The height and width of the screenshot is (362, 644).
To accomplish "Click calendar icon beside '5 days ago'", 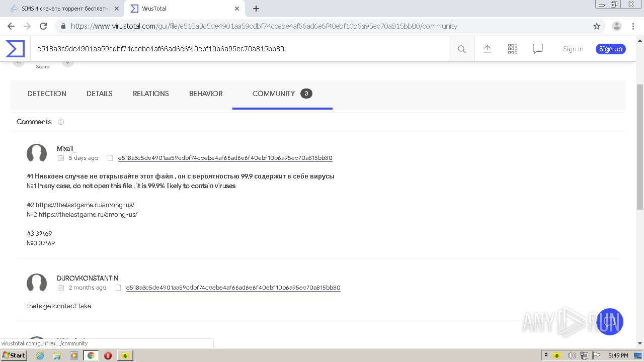I will point(61,158).
